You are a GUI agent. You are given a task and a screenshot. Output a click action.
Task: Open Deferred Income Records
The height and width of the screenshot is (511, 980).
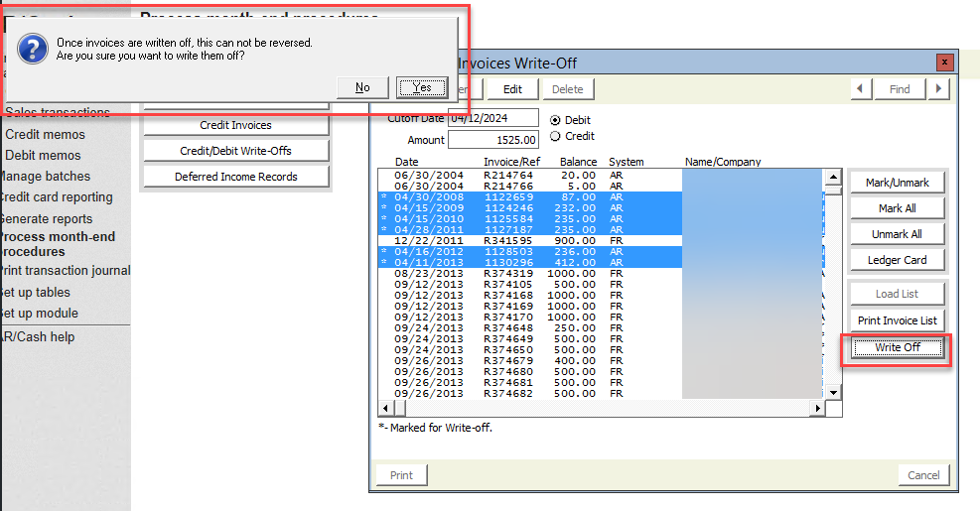[235, 177]
